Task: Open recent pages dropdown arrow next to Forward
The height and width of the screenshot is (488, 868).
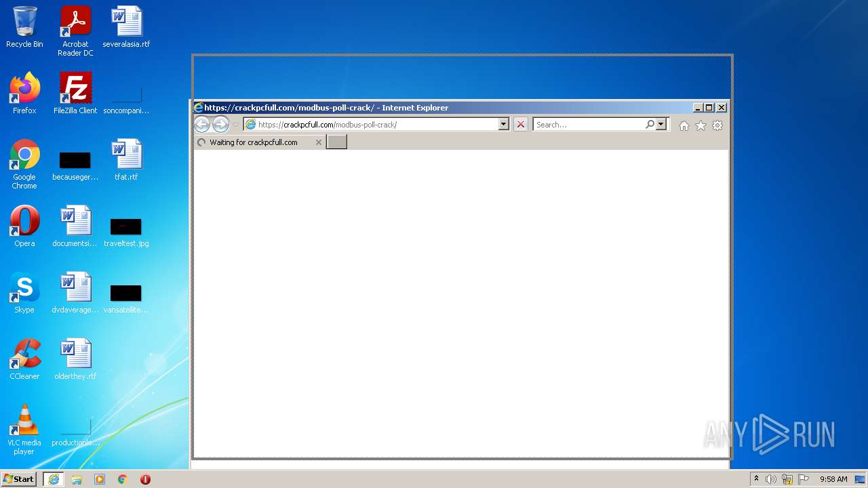Action: coord(236,125)
